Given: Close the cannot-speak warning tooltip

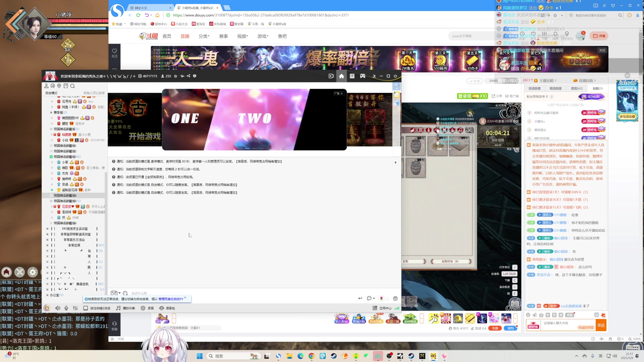Looking at the screenshot, I should [x=185, y=297].
